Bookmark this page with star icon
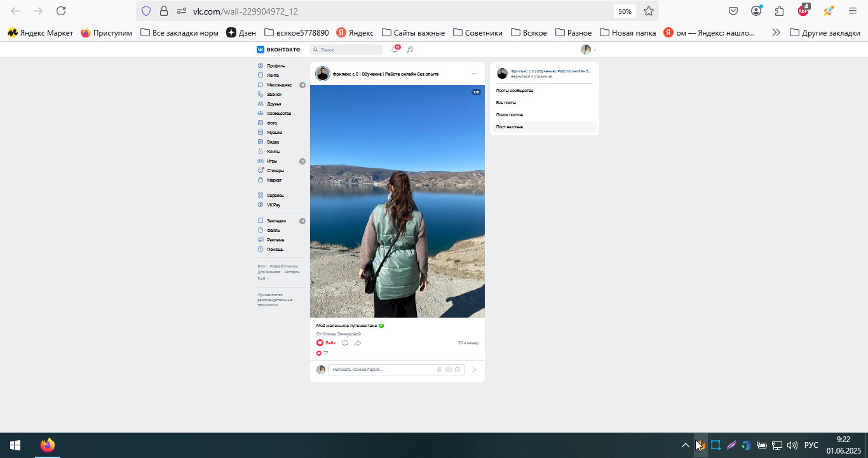Image resolution: width=868 pixels, height=458 pixels. [649, 11]
